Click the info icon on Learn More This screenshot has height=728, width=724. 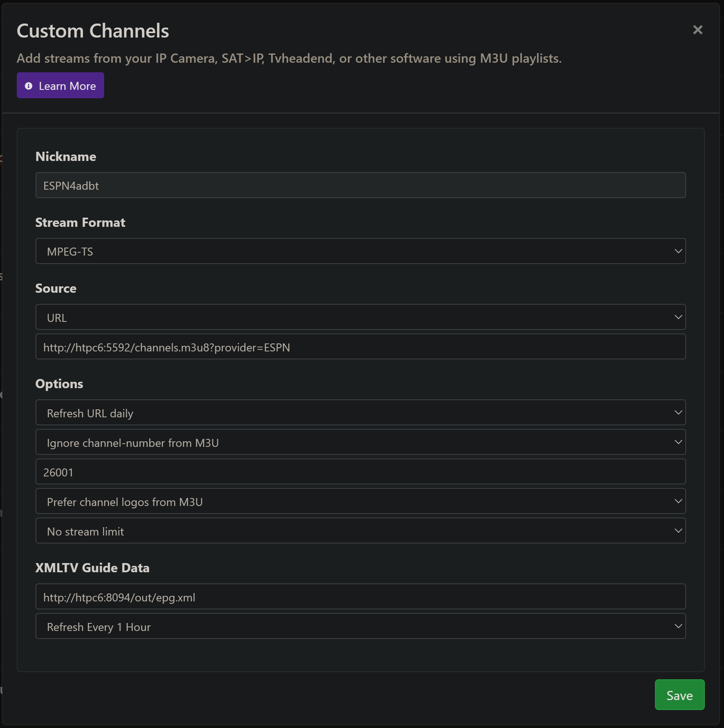29,86
